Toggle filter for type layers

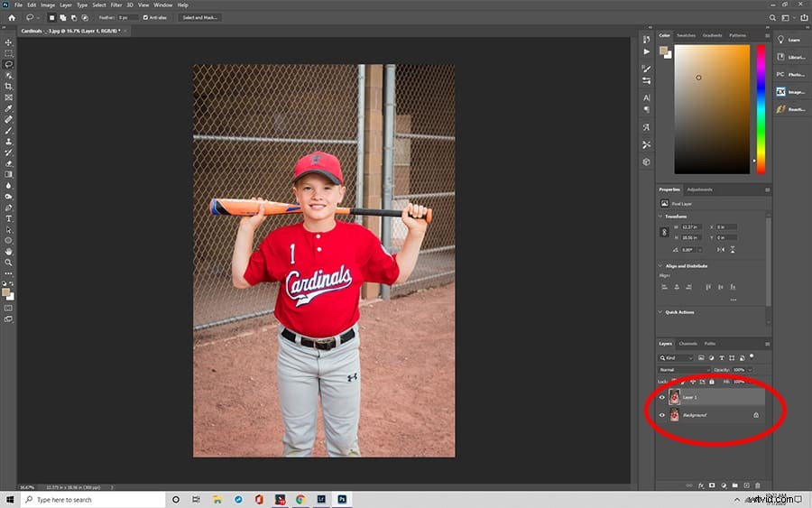[x=722, y=358]
